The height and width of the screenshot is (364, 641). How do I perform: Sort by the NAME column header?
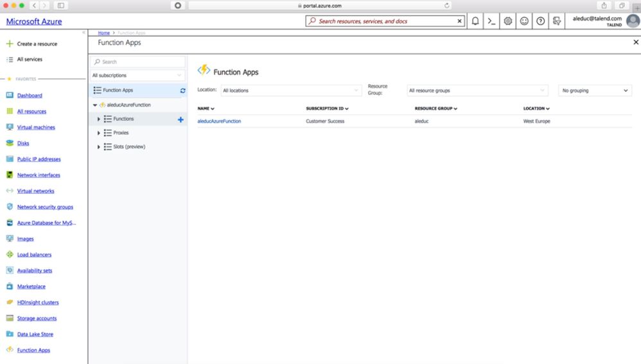(206, 108)
